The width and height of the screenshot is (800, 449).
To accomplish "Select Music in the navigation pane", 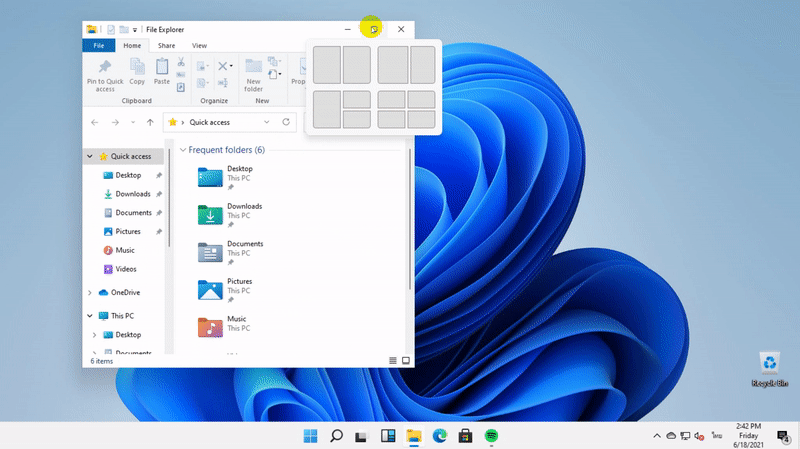I will [125, 250].
